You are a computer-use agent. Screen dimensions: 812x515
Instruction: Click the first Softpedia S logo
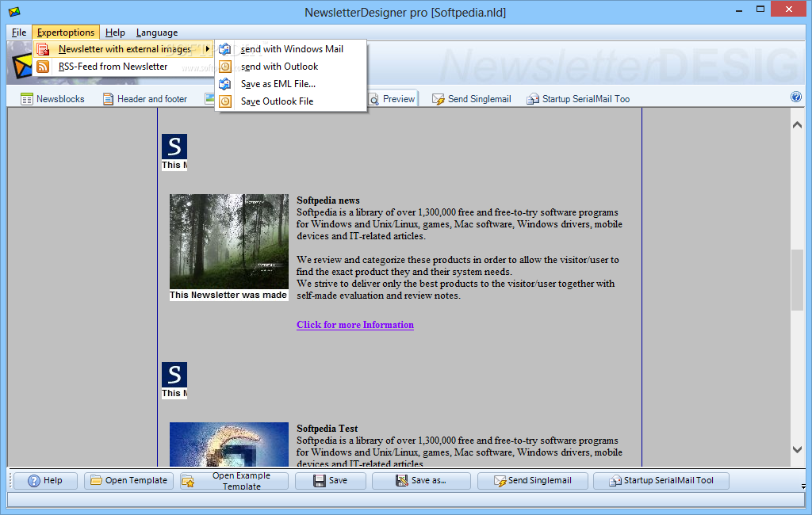[x=174, y=147]
